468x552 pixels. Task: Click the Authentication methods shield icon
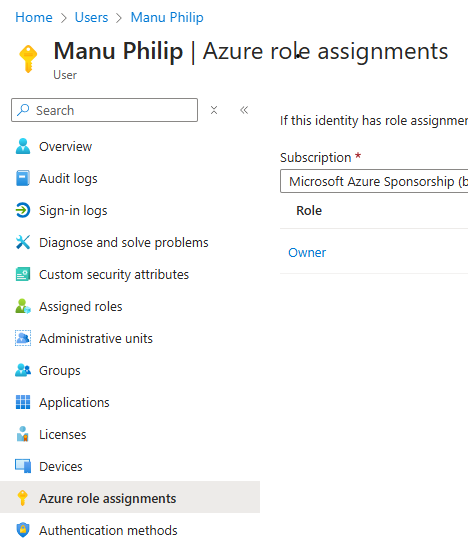click(x=23, y=530)
